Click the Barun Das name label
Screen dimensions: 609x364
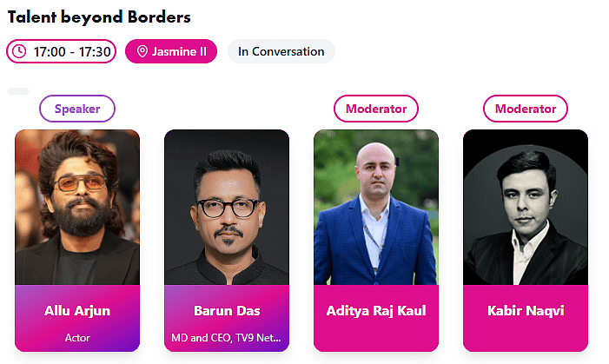coord(227,311)
